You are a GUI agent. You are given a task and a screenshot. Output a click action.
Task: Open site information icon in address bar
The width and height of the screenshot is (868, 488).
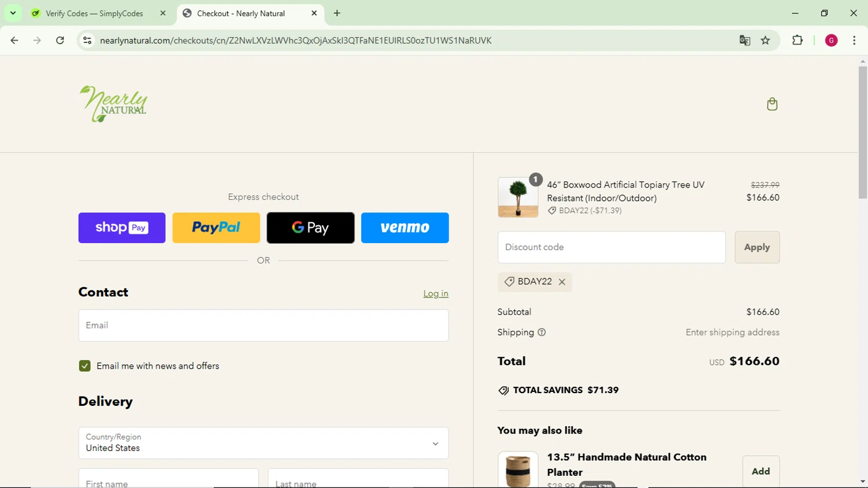(87, 41)
